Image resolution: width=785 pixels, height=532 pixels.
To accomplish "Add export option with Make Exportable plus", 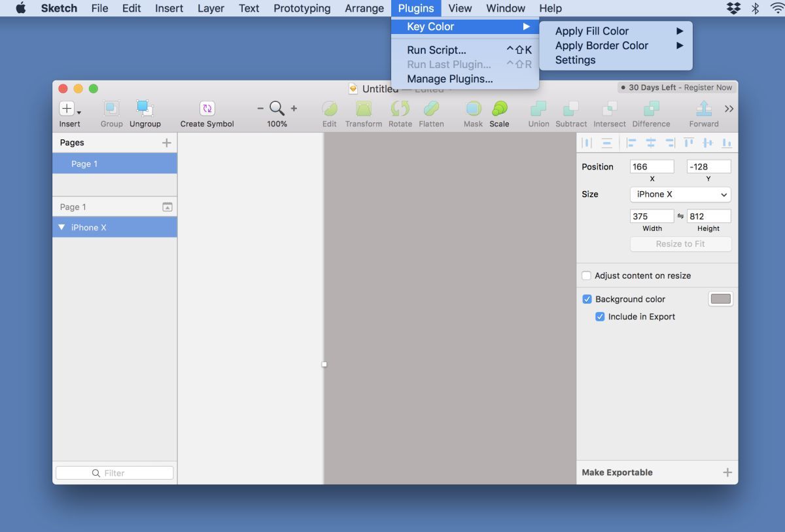I will click(727, 472).
